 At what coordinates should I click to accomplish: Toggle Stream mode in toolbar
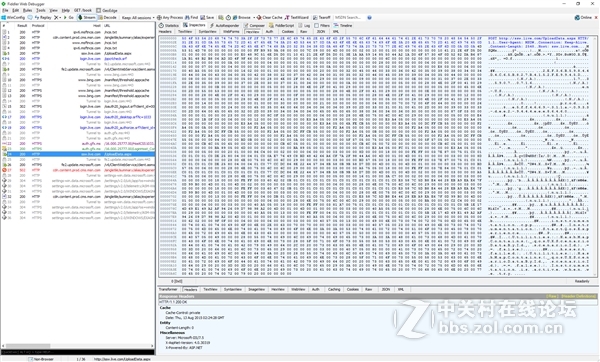coord(86,18)
